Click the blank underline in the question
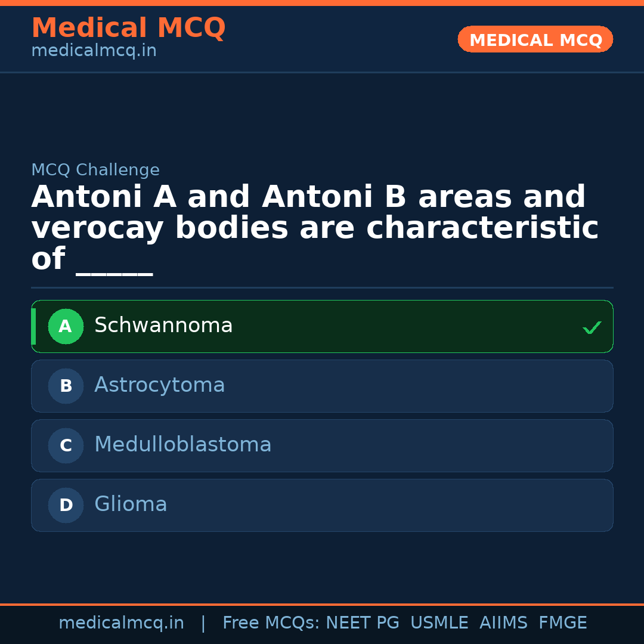 (114, 268)
